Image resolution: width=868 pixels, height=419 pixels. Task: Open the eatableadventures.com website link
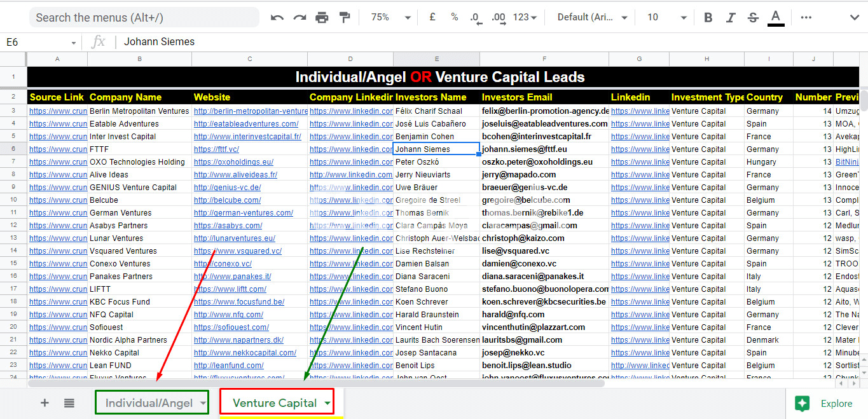point(246,124)
